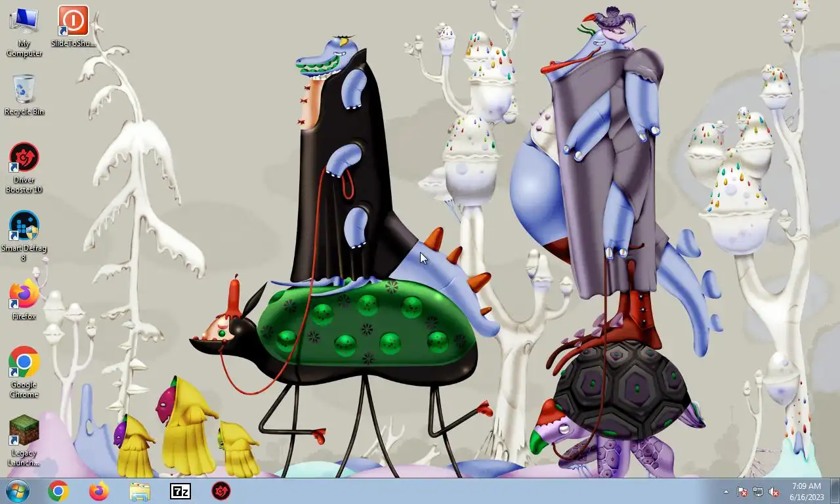Select the My Computer desktop icon
The image size is (840, 504).
point(24,32)
